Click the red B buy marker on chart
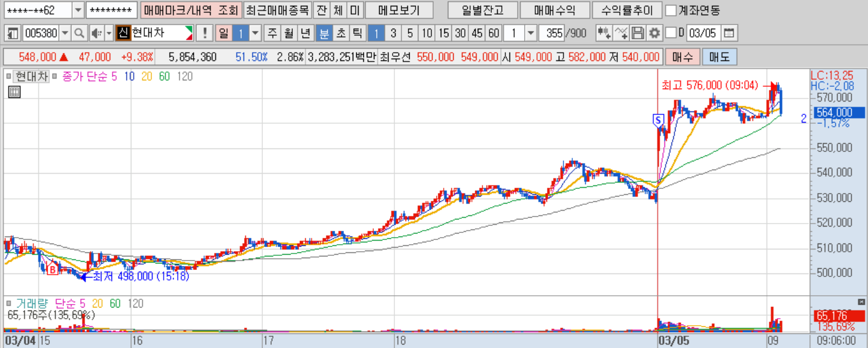 tap(52, 269)
